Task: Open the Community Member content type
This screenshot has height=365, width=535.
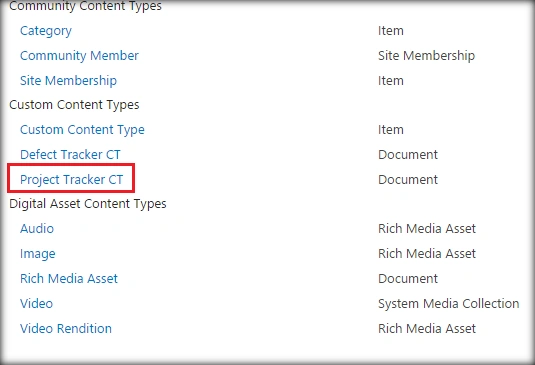Action: [79, 56]
